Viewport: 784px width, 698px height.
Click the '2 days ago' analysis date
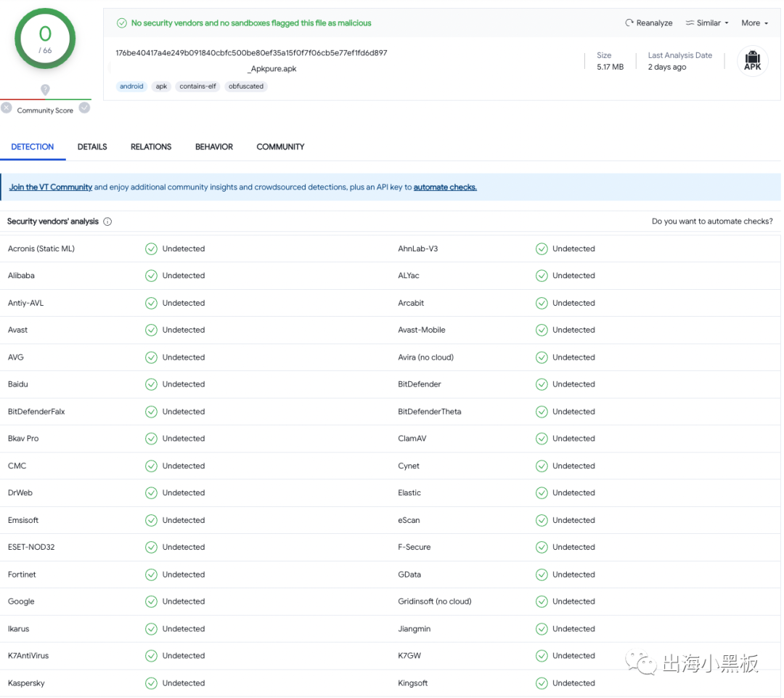point(667,67)
